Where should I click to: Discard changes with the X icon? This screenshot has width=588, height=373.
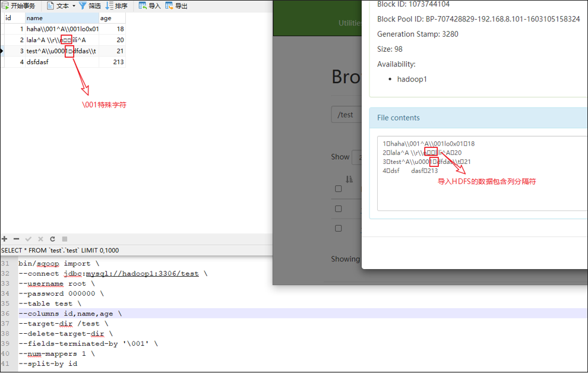[40, 239]
